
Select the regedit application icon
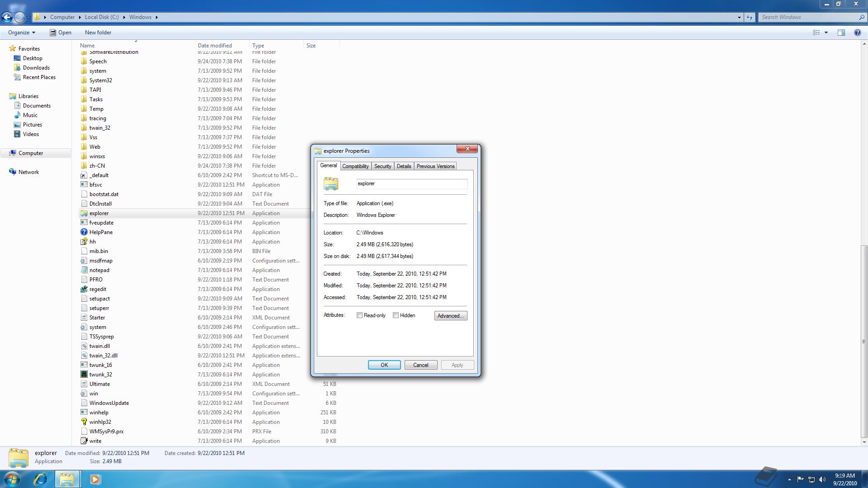tap(84, 289)
